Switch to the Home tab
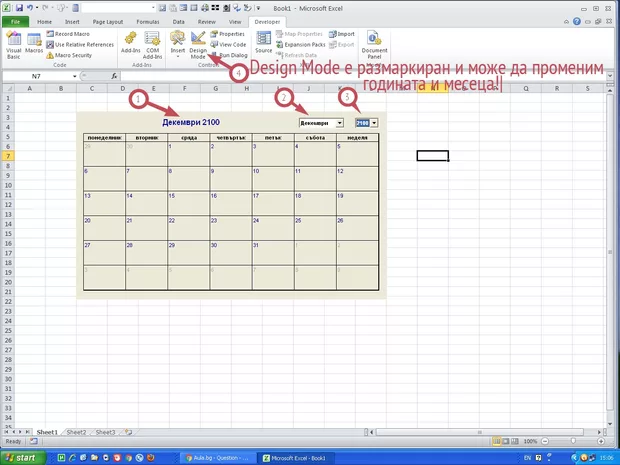The image size is (620, 465). coord(44,22)
